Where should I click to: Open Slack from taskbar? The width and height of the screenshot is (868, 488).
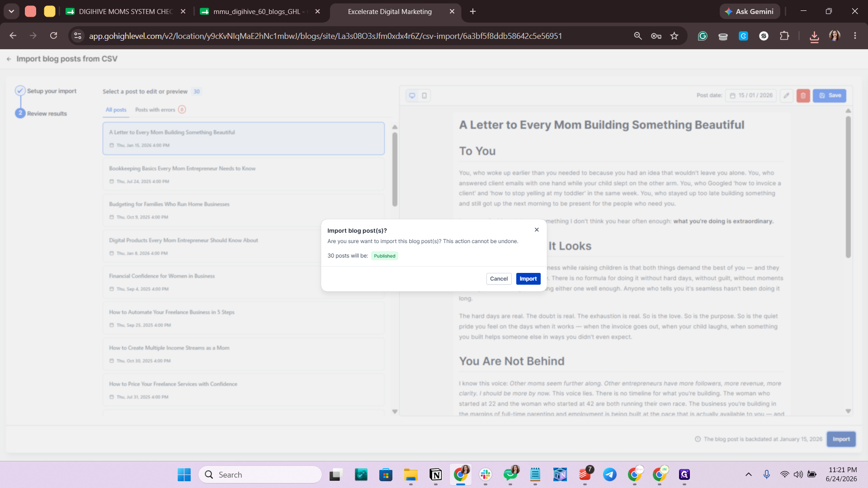click(486, 474)
